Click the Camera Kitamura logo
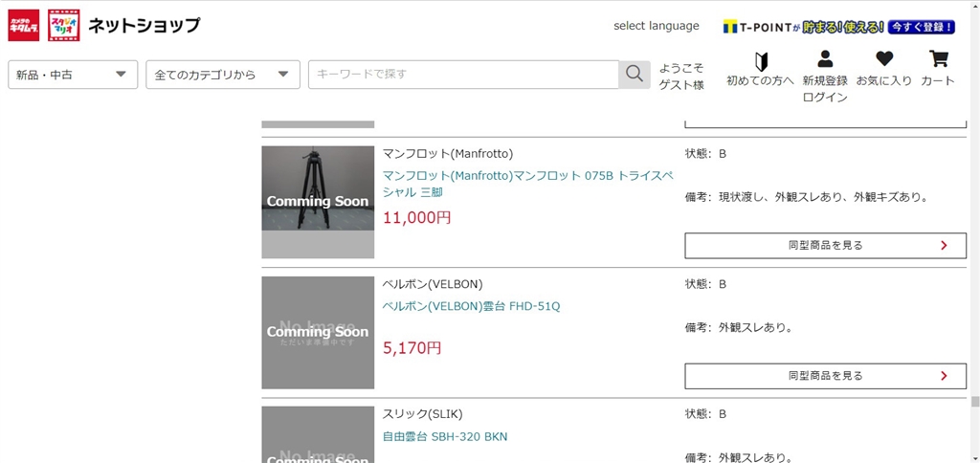Screen dimensions: 980x463 24,26
